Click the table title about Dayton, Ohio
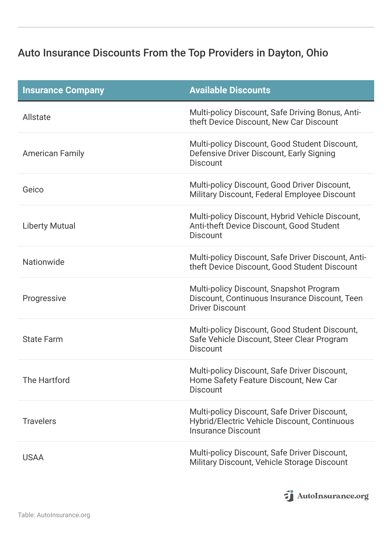392x554 pixels. point(173,53)
